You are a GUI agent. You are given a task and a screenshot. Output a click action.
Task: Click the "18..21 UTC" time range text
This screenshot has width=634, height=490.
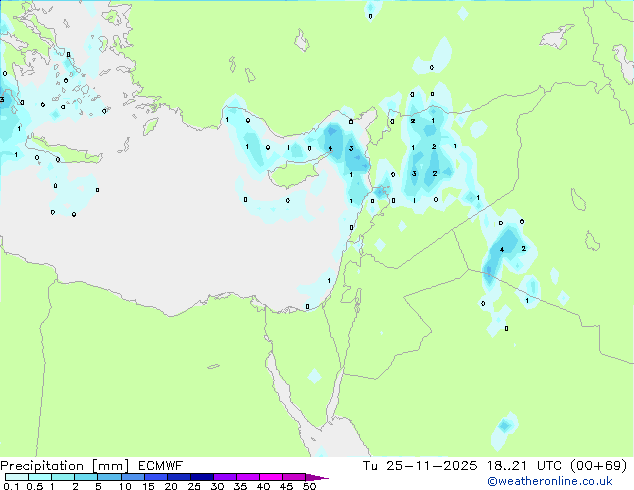[x=524, y=466]
